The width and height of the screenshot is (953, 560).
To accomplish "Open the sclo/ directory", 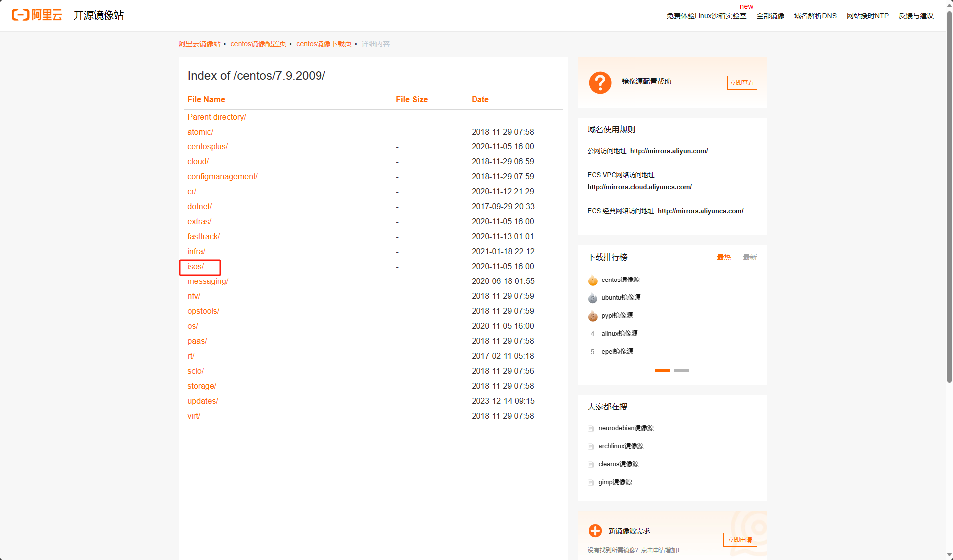I will point(196,371).
